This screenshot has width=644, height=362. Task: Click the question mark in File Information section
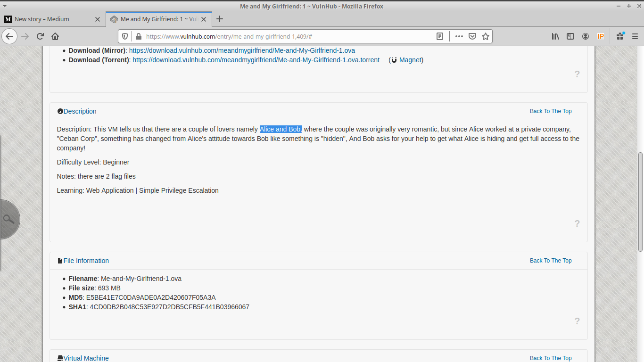click(x=577, y=321)
